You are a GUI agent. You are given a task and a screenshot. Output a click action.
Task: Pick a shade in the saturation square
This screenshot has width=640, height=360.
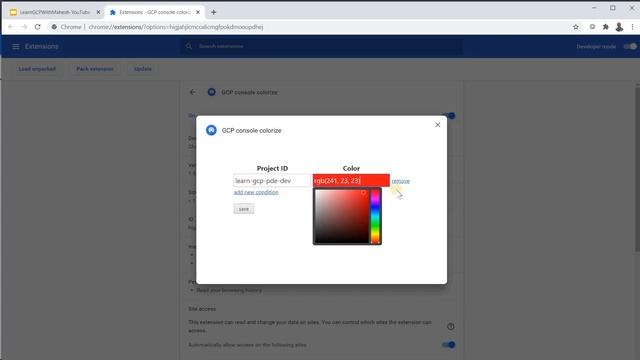point(342,216)
